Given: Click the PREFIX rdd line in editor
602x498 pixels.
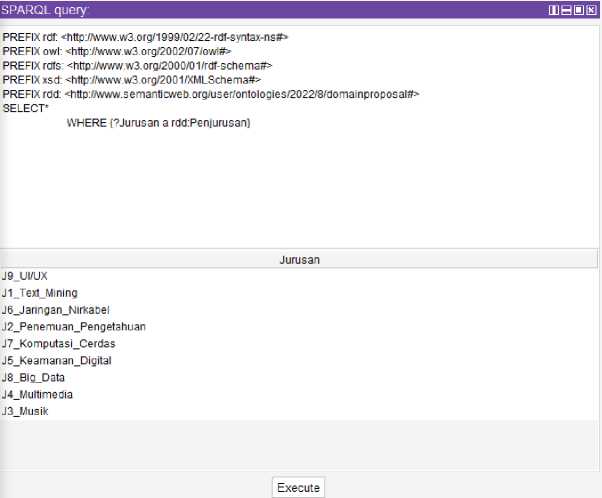Looking at the screenshot, I should 210,94.
